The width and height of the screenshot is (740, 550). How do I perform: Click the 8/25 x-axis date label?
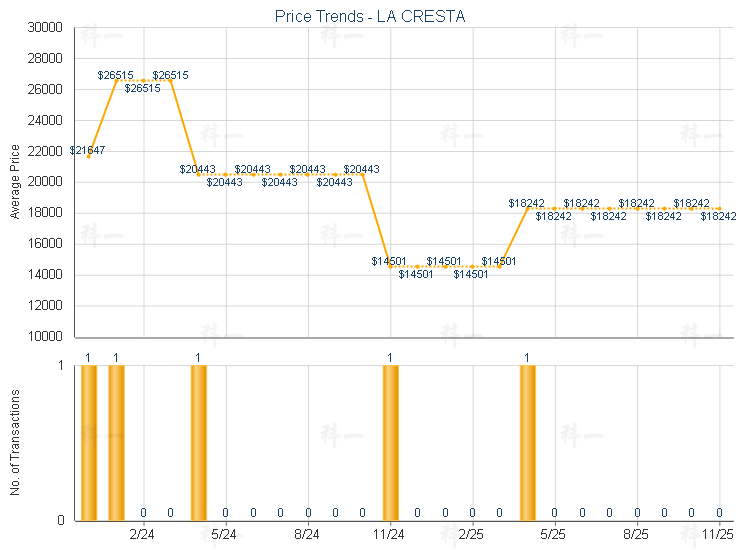637,535
